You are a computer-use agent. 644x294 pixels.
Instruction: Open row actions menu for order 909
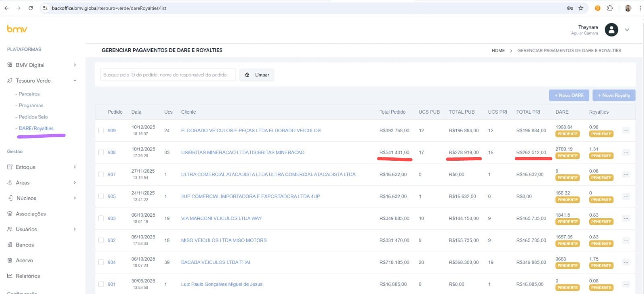pos(626,130)
